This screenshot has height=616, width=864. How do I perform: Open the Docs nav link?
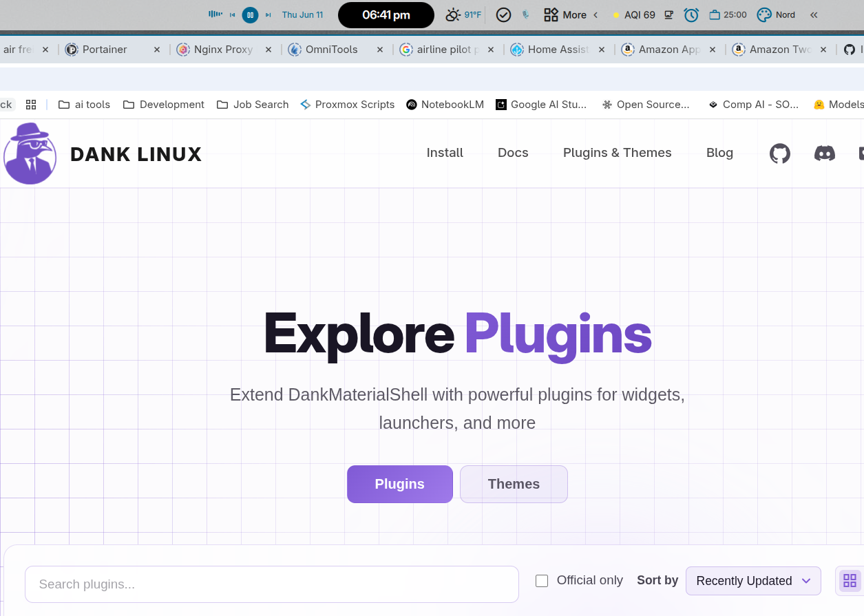pos(513,153)
